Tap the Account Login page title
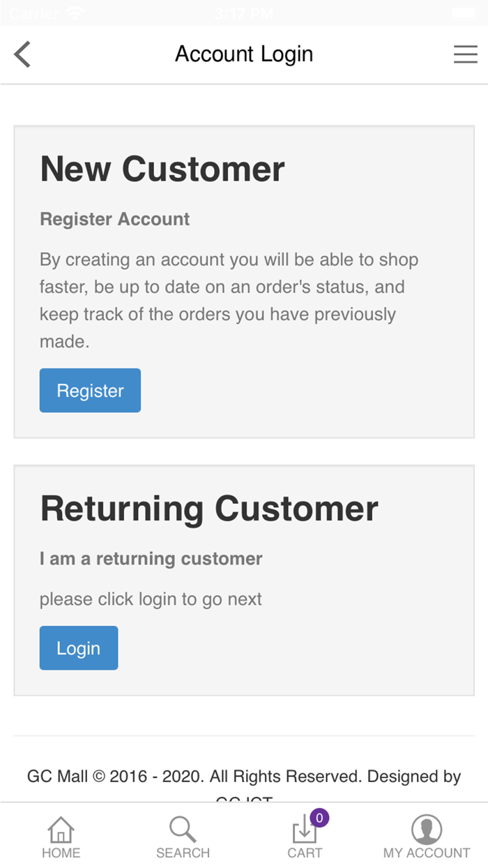 click(244, 54)
